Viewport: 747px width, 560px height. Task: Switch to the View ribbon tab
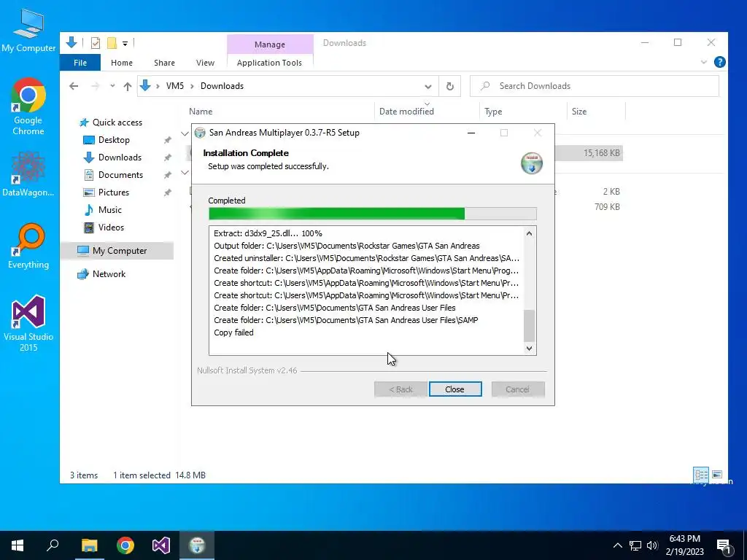[x=205, y=63]
